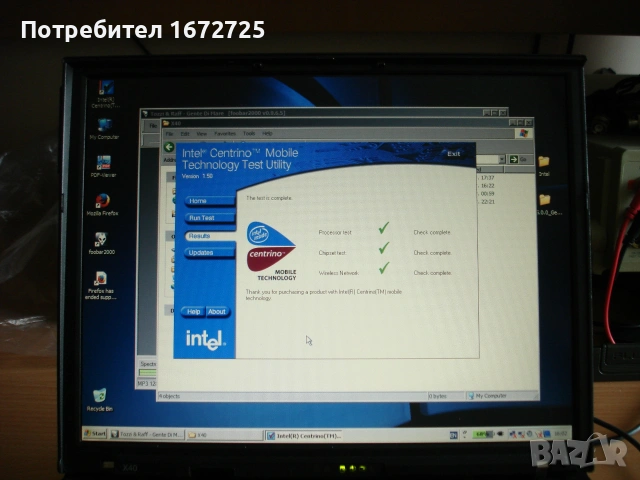Click 'Version 1.50' text in utility header

tap(198, 176)
